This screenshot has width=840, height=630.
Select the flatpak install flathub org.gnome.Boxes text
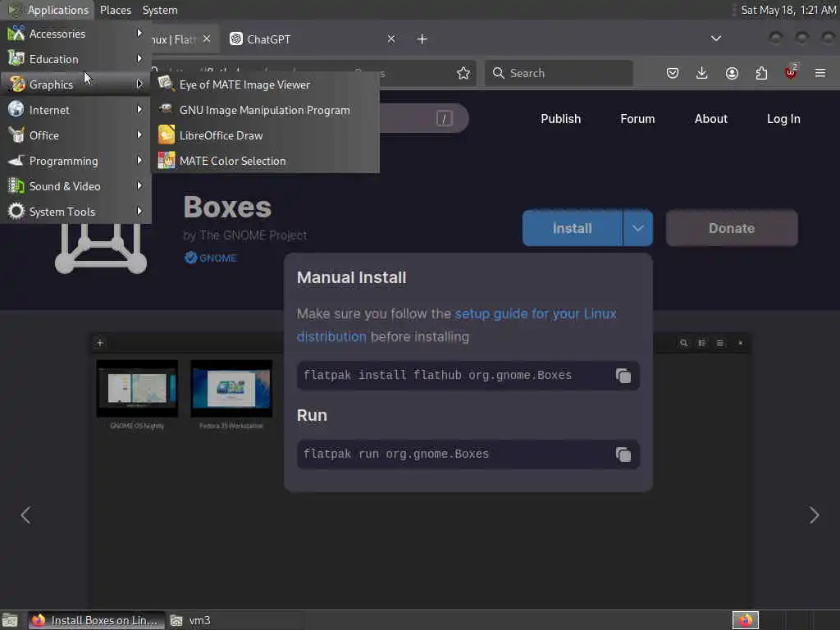click(x=437, y=375)
